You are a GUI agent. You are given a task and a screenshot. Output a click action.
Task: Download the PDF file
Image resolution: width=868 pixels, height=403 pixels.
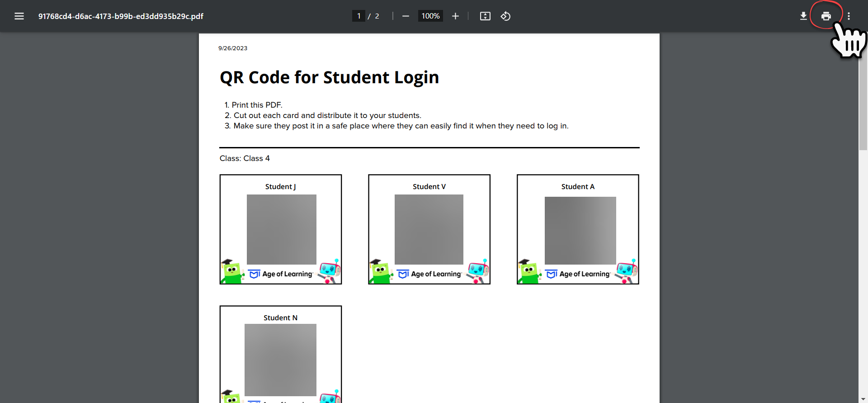[803, 16]
